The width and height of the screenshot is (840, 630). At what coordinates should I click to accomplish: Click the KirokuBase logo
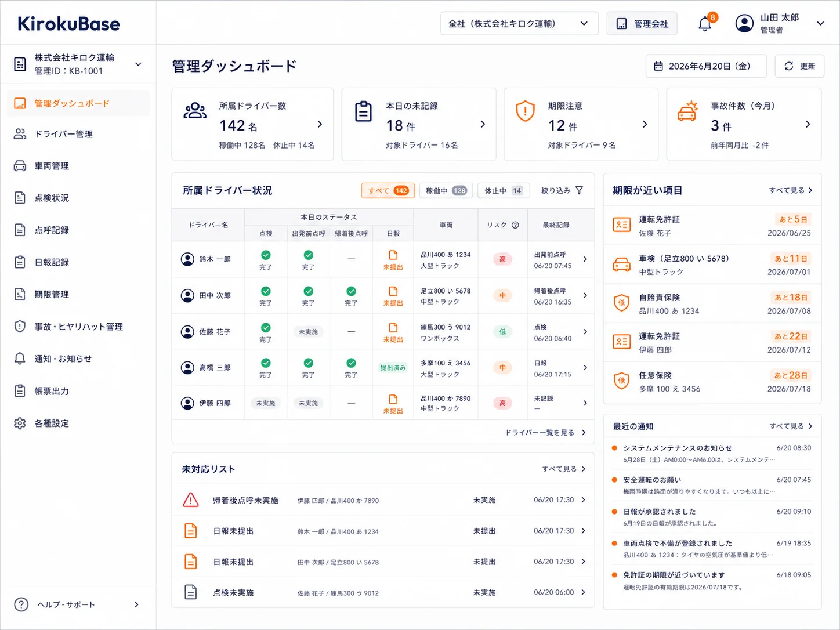69,24
